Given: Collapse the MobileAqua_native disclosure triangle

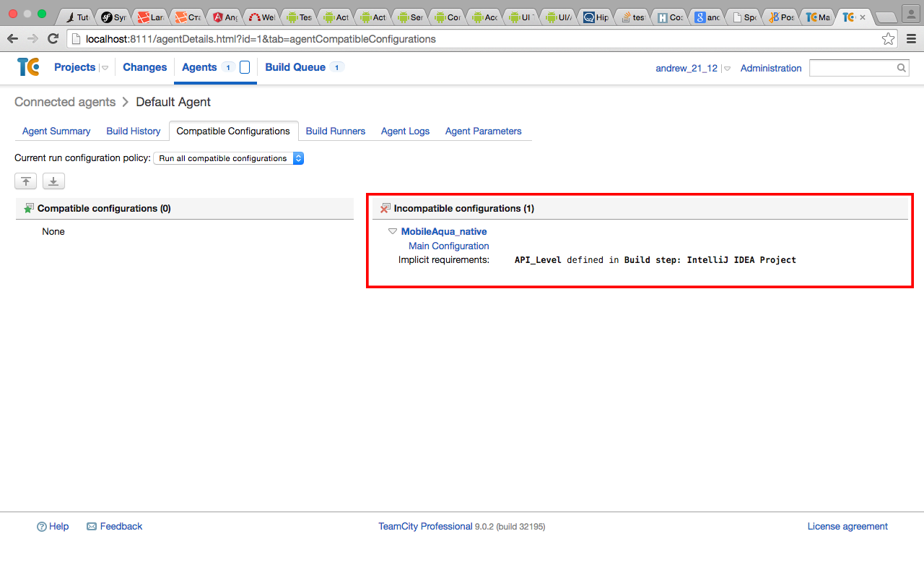Looking at the screenshot, I should tap(393, 231).
